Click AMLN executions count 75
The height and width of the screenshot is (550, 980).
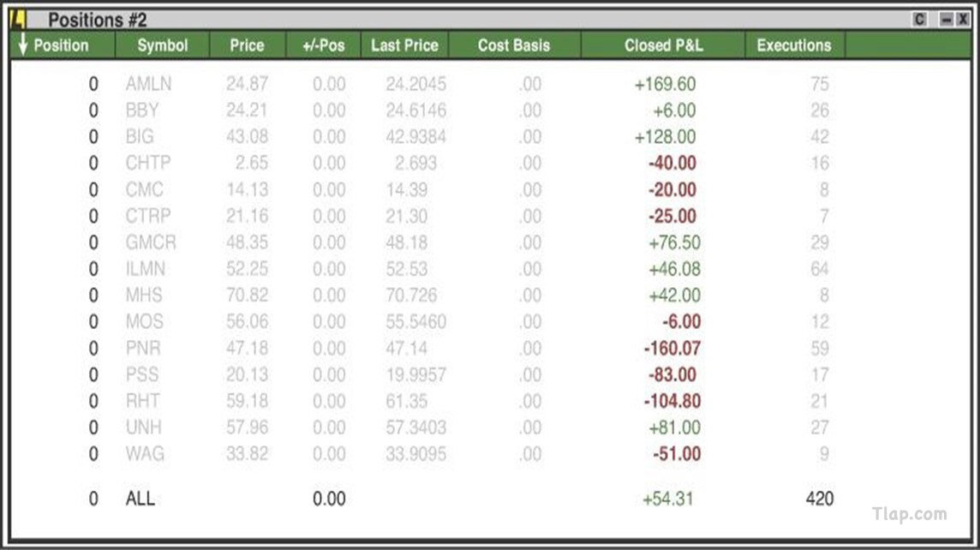pos(819,84)
